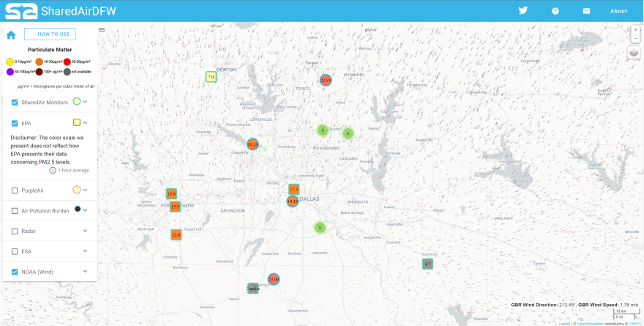Click the Air Pollution Burden dark circle

(x=78, y=209)
